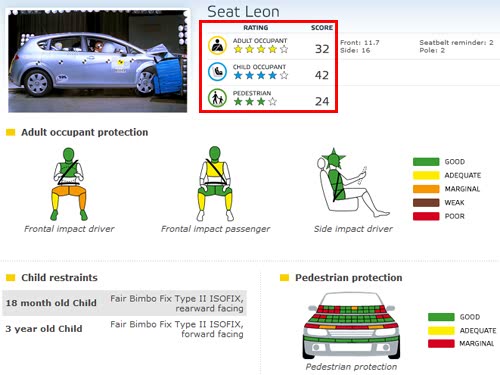500x375 pixels.
Task: Click the green GOOD swatch in pedestrian legend
Action: click(x=441, y=317)
